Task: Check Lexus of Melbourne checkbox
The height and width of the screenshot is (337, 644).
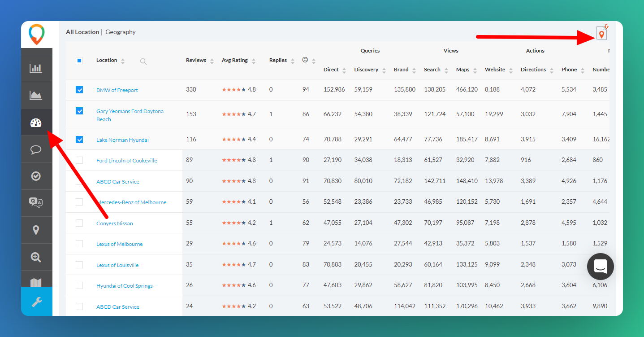Action: tap(79, 244)
